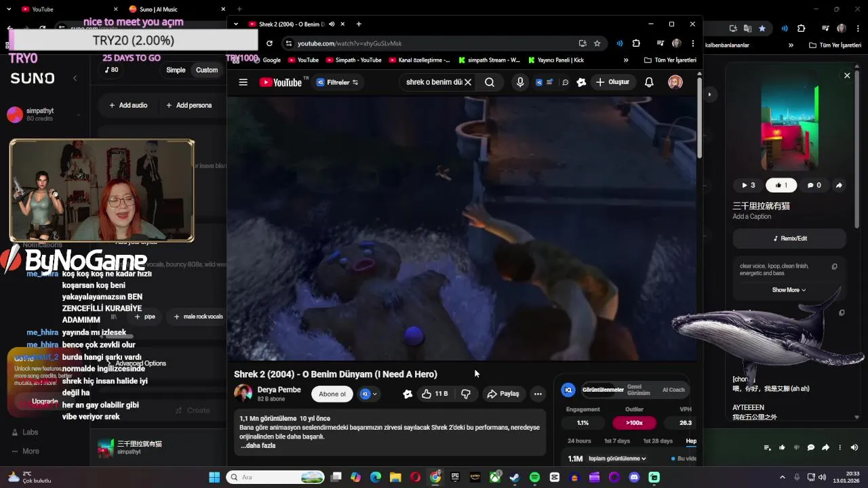Share the video via Paylaş
Image resolution: width=868 pixels, height=488 pixels.
tap(502, 394)
